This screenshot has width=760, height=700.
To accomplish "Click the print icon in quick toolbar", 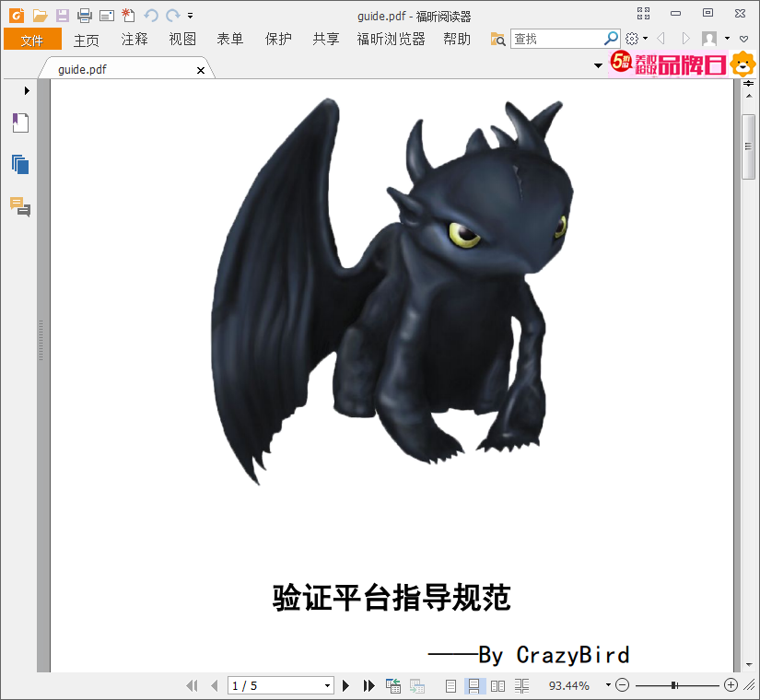I will [x=85, y=16].
